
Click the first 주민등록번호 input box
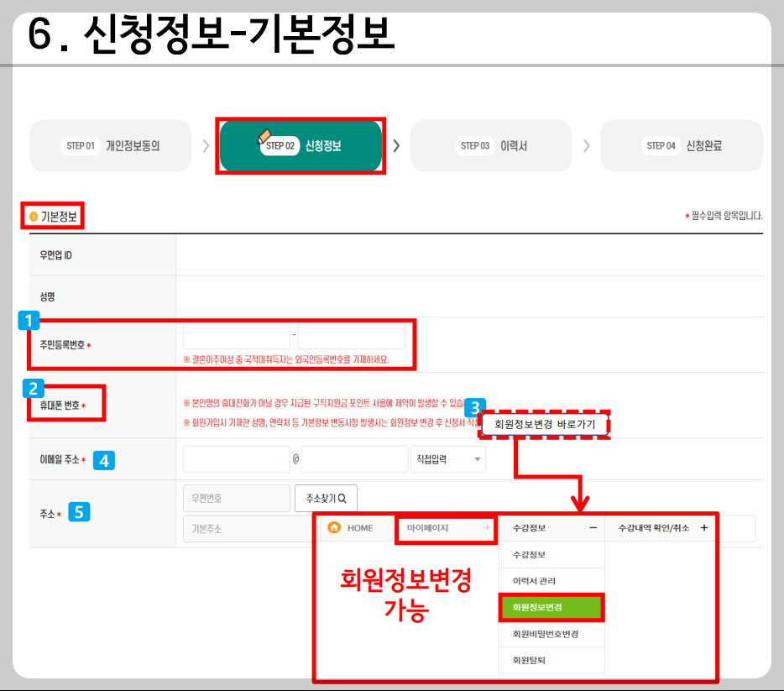[x=236, y=334]
